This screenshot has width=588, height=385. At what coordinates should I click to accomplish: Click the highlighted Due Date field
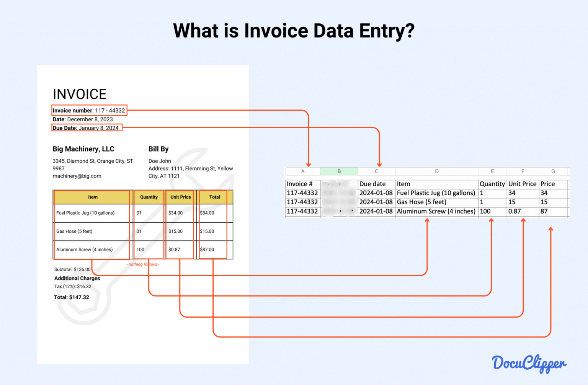click(87, 127)
